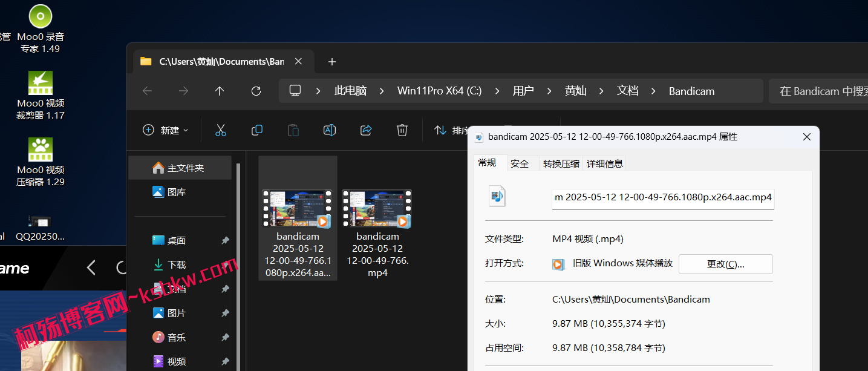Image resolution: width=868 pixels, height=371 pixels.
Task: Click the Rename icon in toolbar
Action: point(330,130)
